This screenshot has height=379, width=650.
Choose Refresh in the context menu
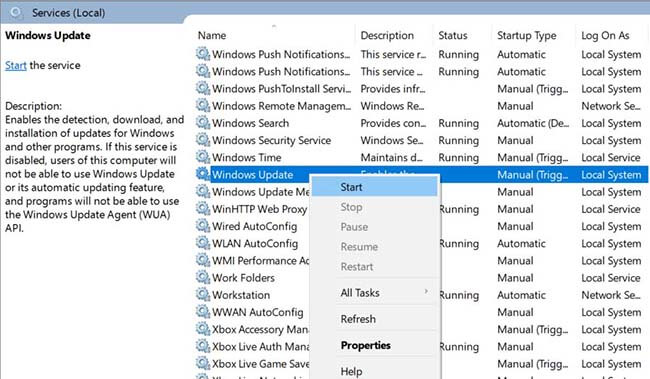pyautogui.click(x=374, y=319)
